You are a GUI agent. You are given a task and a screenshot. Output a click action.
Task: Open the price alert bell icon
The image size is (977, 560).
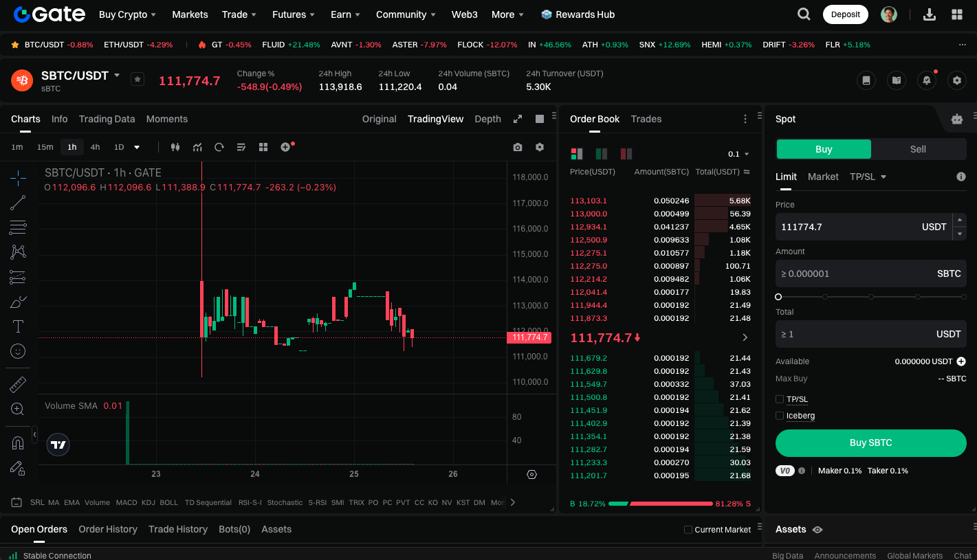click(927, 80)
